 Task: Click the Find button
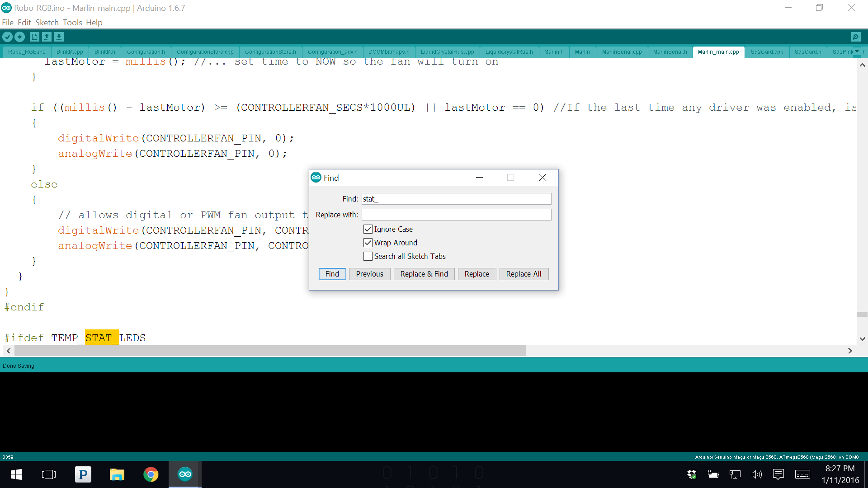click(x=332, y=274)
